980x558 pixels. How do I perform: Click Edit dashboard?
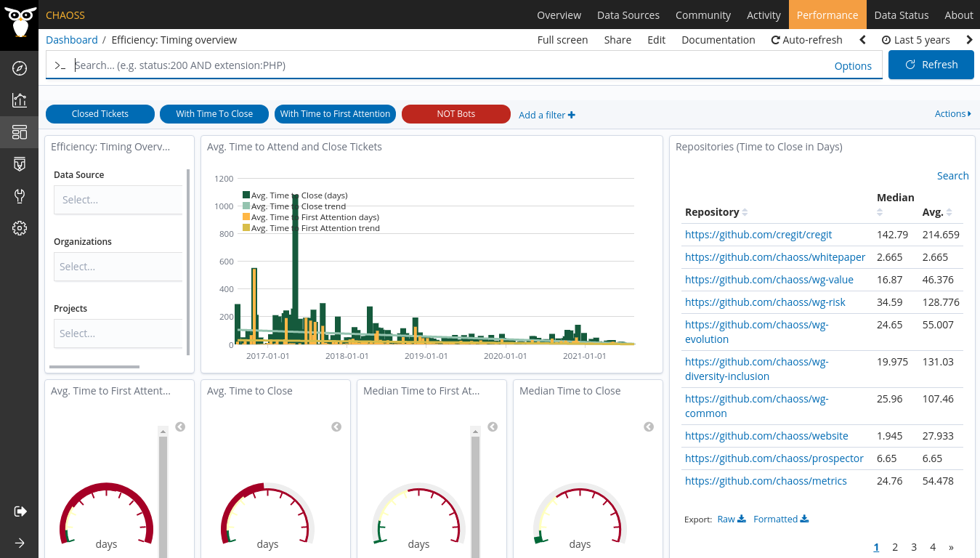(657, 40)
